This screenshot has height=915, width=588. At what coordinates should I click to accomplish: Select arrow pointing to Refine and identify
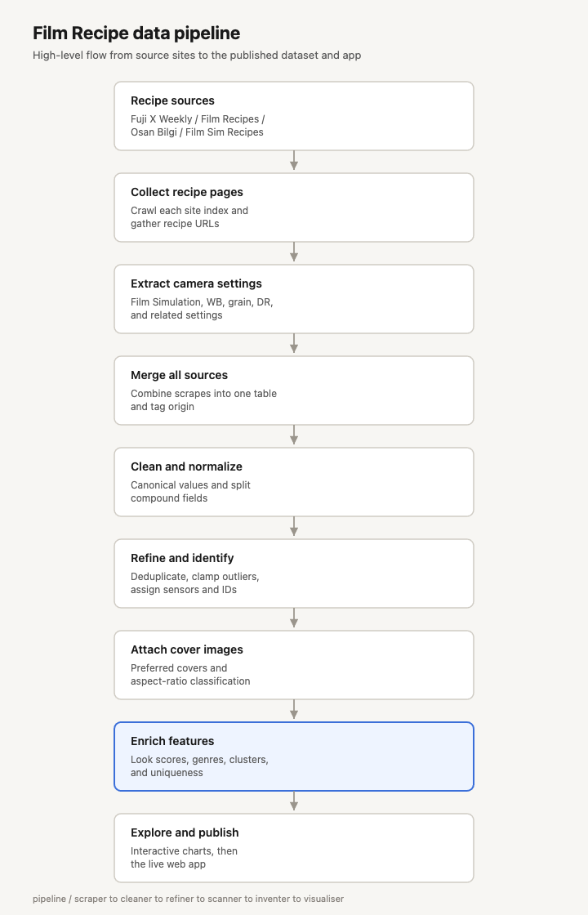pos(294,526)
